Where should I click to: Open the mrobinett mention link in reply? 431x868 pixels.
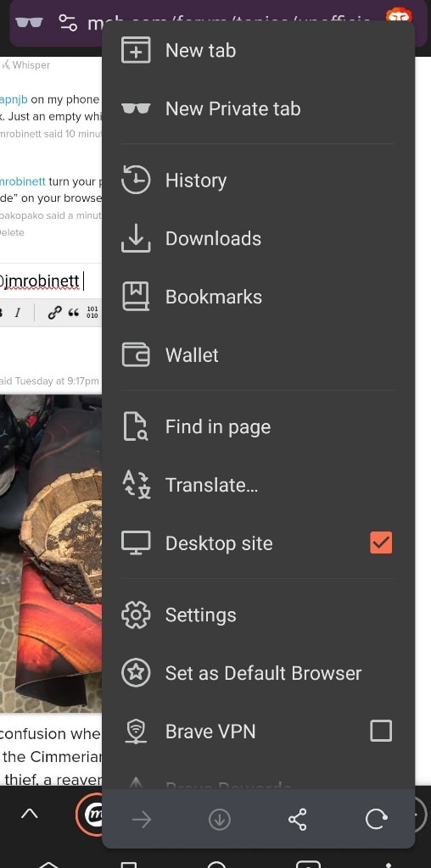coord(23,181)
